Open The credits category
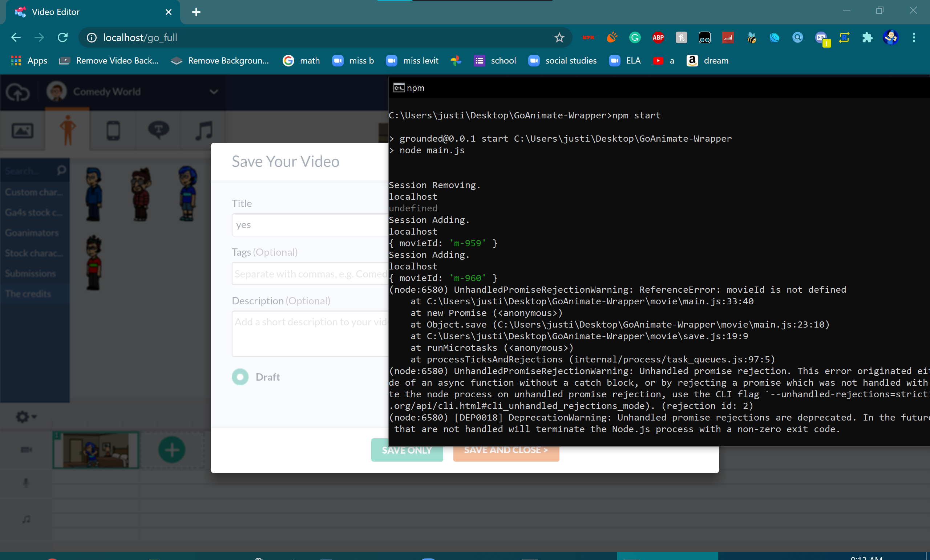 click(28, 293)
